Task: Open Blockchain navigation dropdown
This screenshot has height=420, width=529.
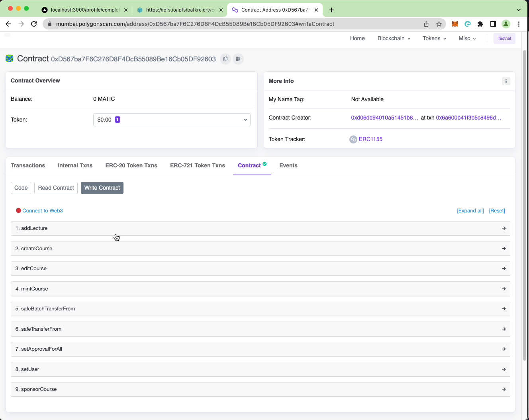Action: tap(394, 38)
